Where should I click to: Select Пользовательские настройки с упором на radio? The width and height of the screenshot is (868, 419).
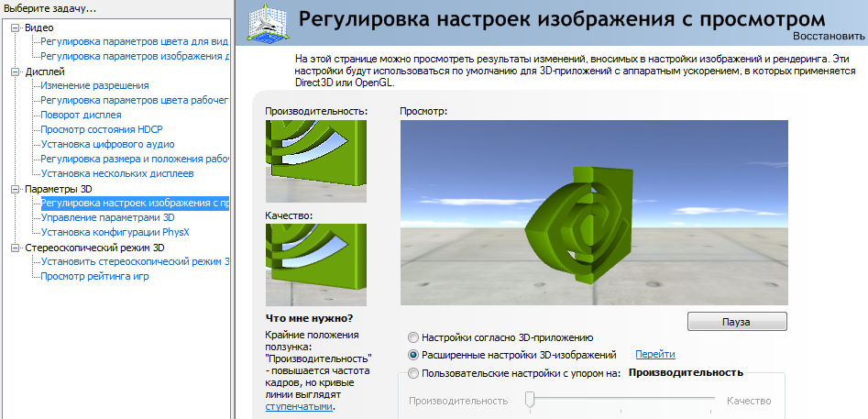pyautogui.click(x=413, y=373)
